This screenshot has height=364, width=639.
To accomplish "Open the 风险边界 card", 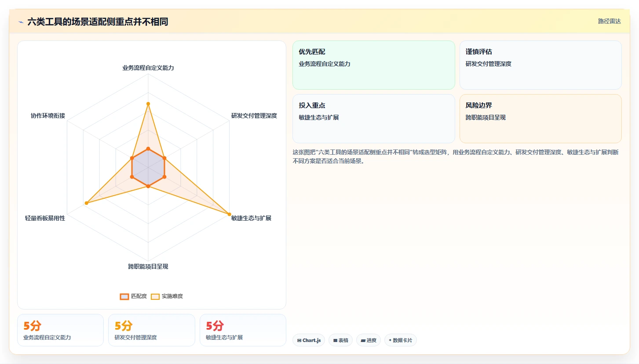I will pos(540,119).
